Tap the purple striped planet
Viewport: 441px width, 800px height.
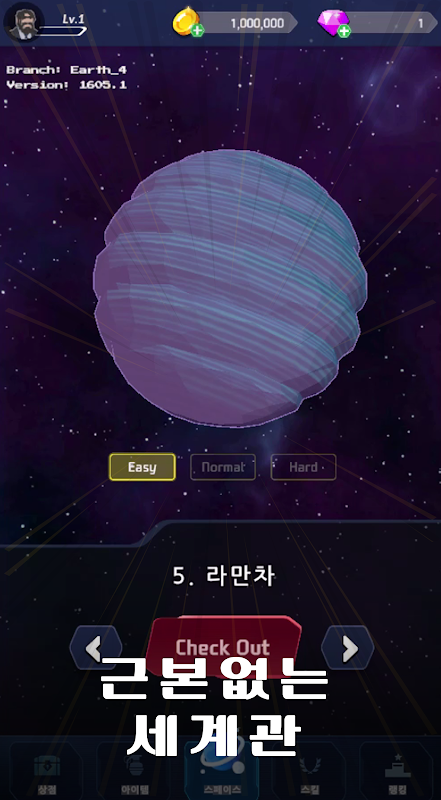point(230,288)
